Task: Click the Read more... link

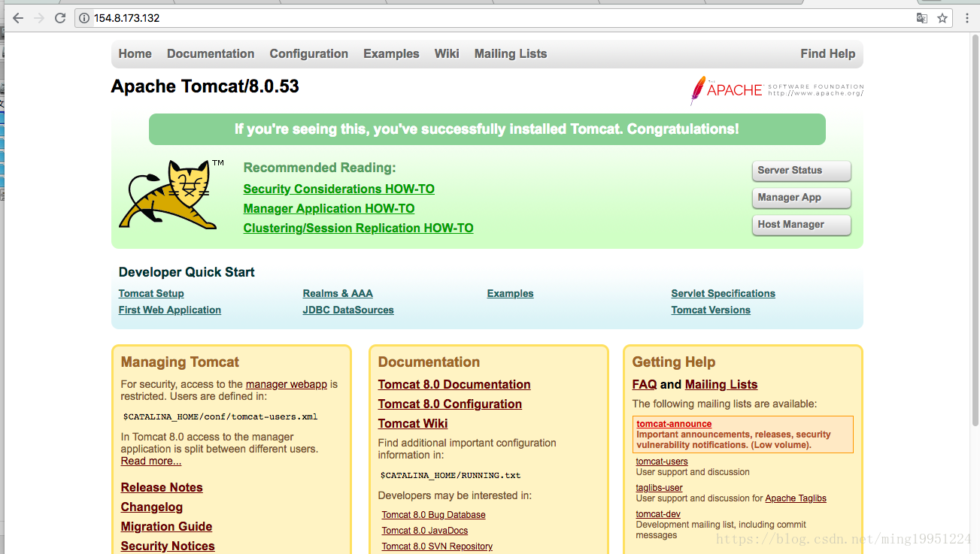Action: pos(151,462)
